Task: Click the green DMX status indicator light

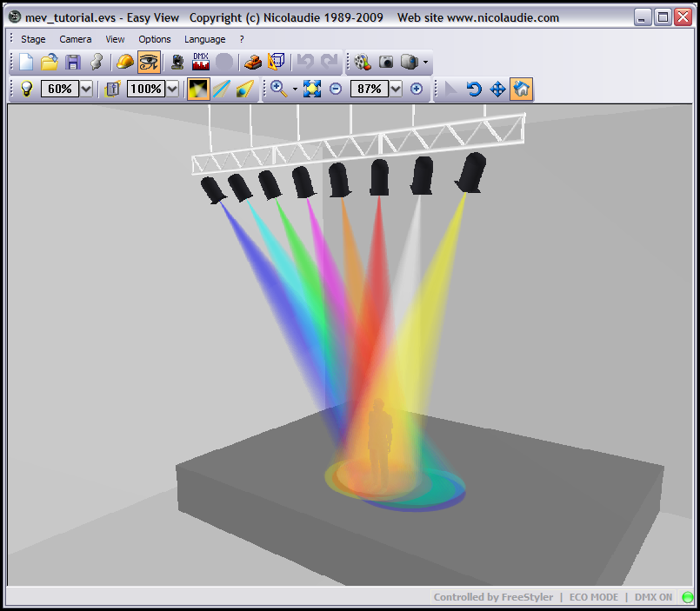Action: click(688, 597)
